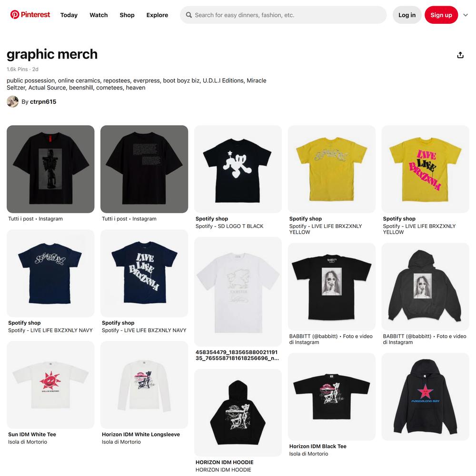Open the ctrpn615 profile link
The image size is (476, 476).
(43, 102)
